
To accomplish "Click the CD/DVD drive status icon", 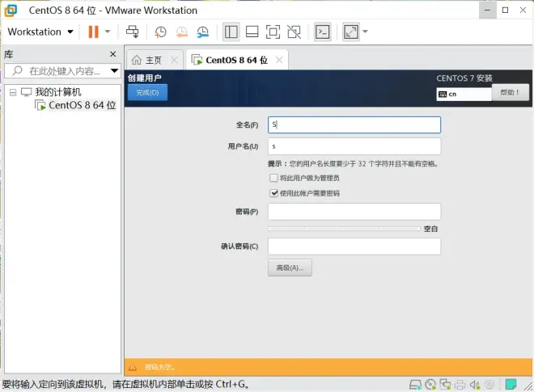I will [430, 385].
